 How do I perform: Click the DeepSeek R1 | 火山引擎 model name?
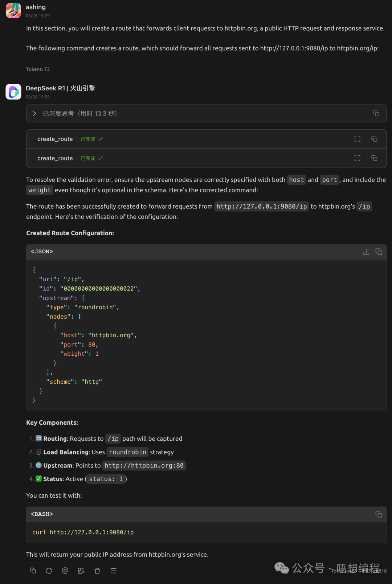click(x=60, y=88)
